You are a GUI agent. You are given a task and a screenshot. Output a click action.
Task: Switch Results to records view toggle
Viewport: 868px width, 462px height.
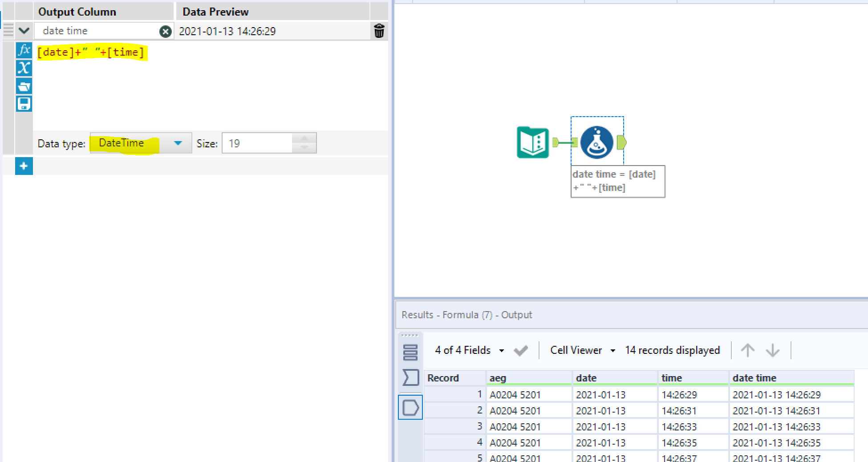(x=410, y=351)
